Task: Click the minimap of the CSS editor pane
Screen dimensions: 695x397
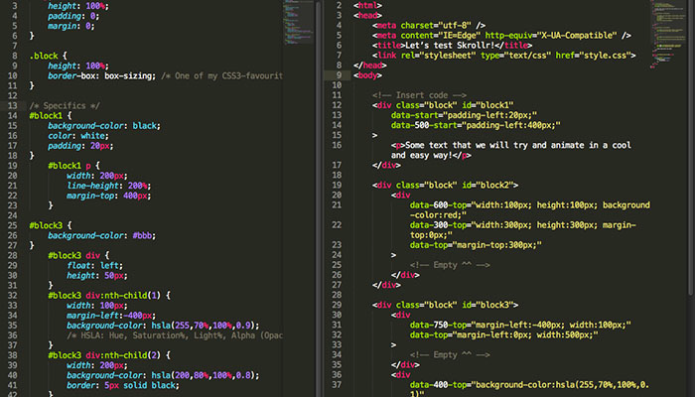Action: [298, 22]
